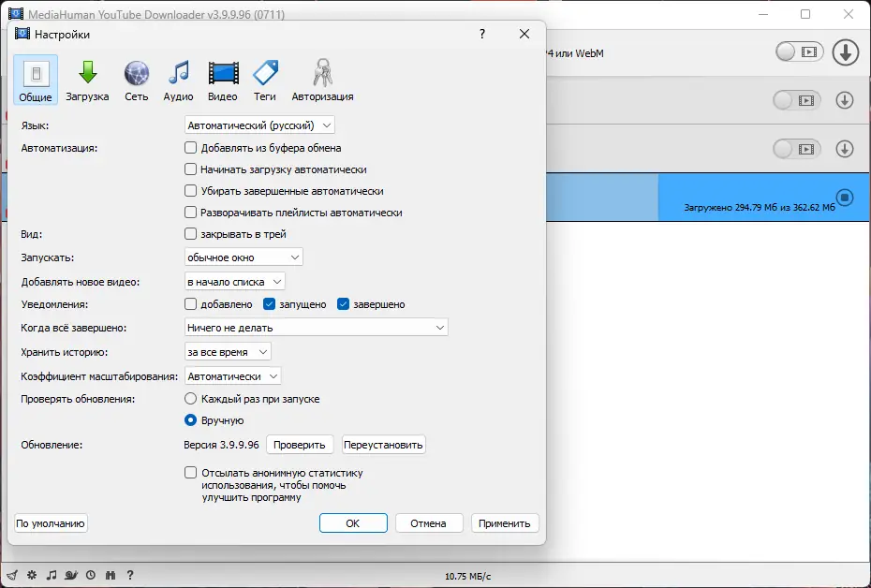Click the music notes icon in status bar
Viewport: 871px width, 588px height.
[x=52, y=575]
